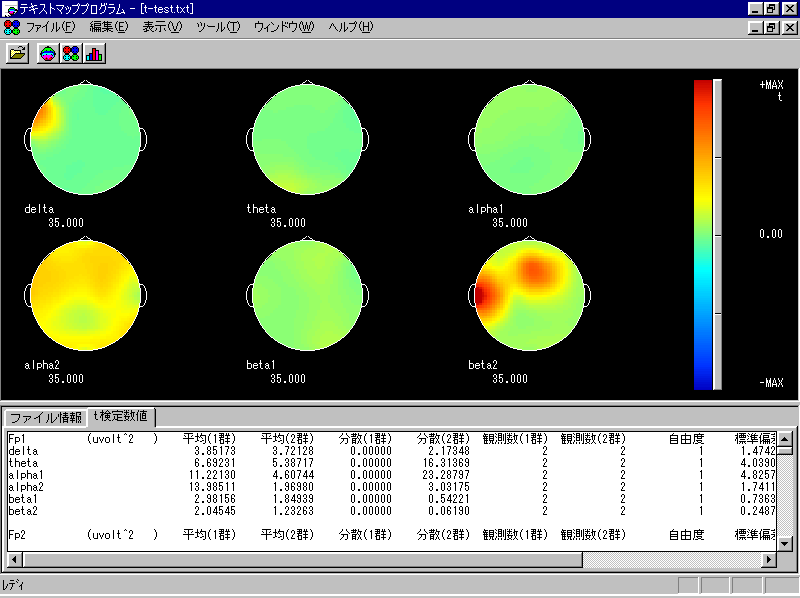This screenshot has height=598, width=800.
Task: Open the 編集(E) menu
Action: (108, 26)
